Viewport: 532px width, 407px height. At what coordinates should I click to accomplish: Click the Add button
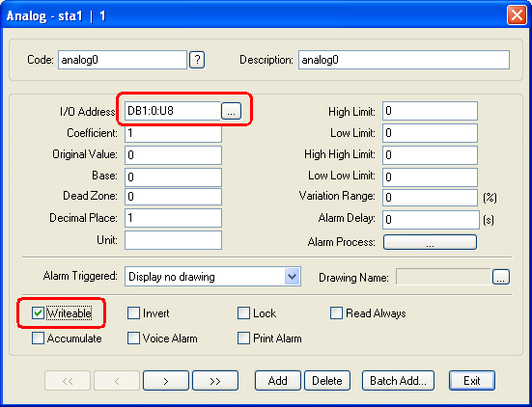click(x=278, y=381)
